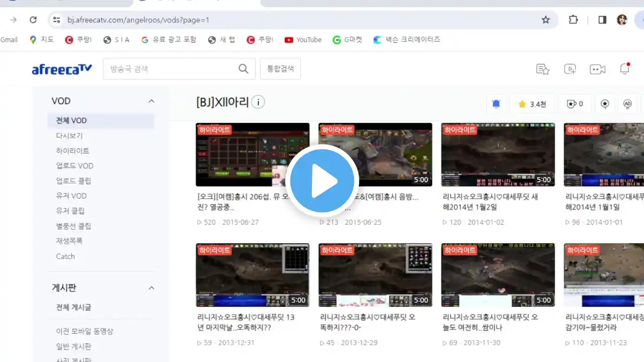Open the video title '감기야~물럿거라'
This screenshot has height=362, width=644.
[x=604, y=322]
